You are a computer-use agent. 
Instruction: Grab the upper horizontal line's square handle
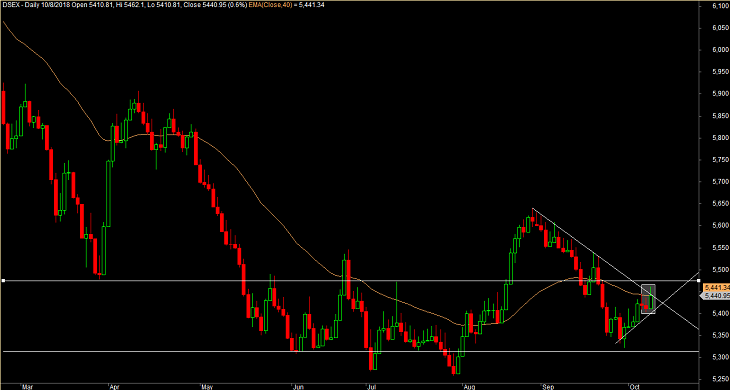coord(3,281)
